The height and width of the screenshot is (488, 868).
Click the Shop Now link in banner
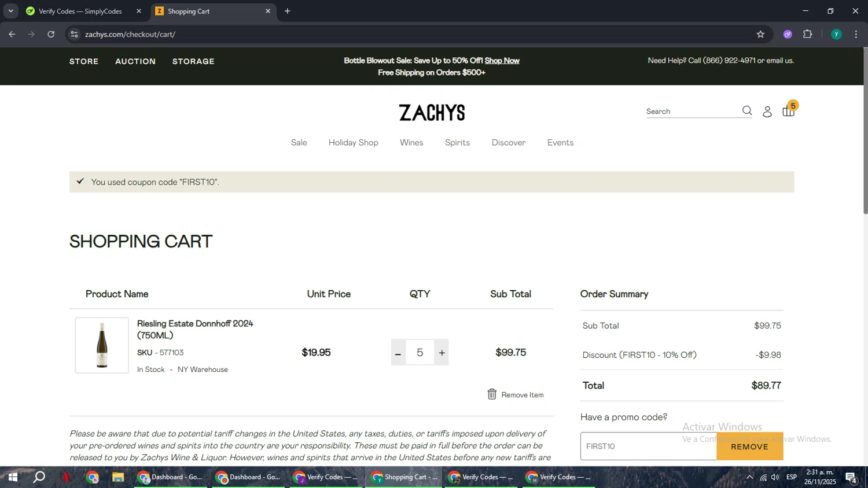click(502, 61)
